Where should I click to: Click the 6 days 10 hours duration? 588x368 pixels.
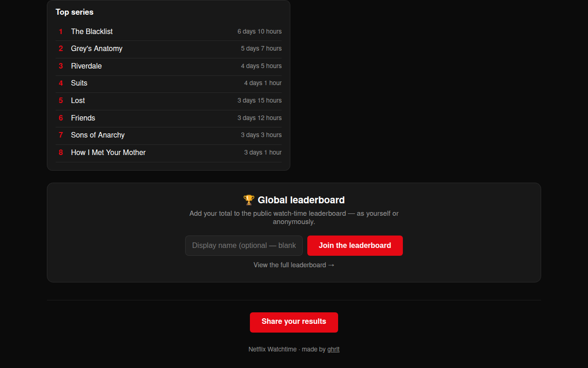point(260,32)
